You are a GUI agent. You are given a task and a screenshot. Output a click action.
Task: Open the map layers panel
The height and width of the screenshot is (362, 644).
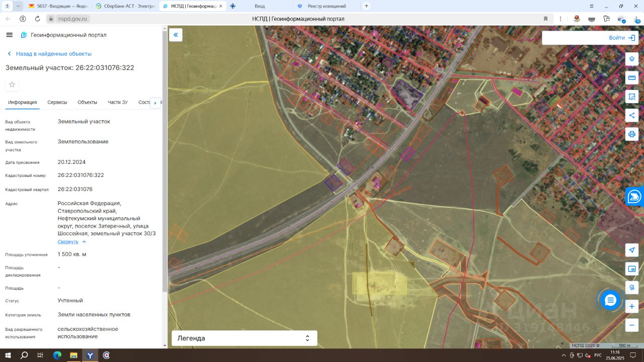(x=632, y=59)
